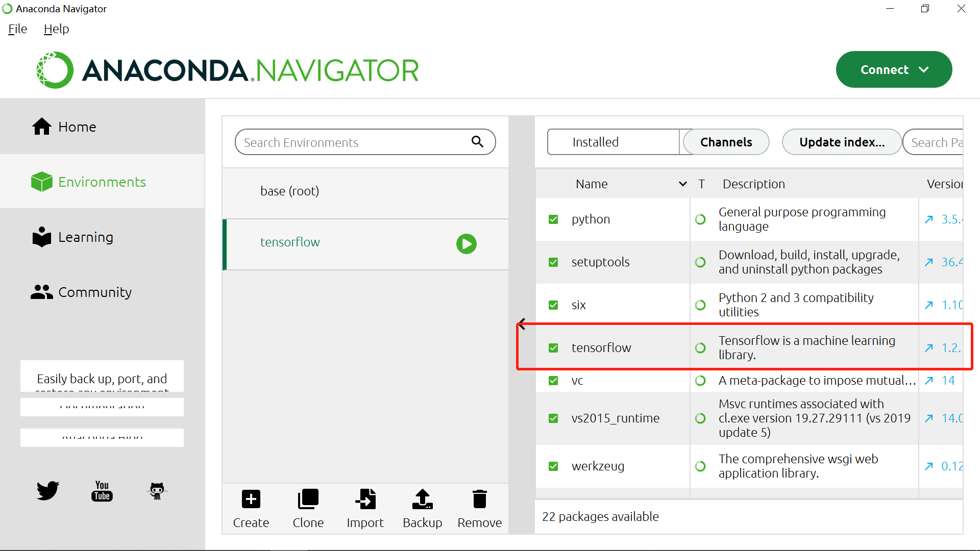Focus the Search Environments field
This screenshot has height=551, width=980.
(x=365, y=142)
